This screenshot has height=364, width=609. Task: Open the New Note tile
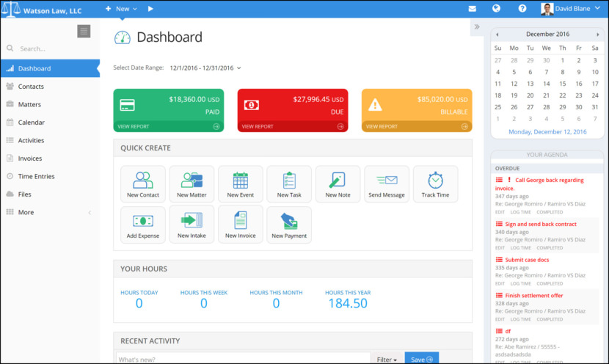(338, 184)
